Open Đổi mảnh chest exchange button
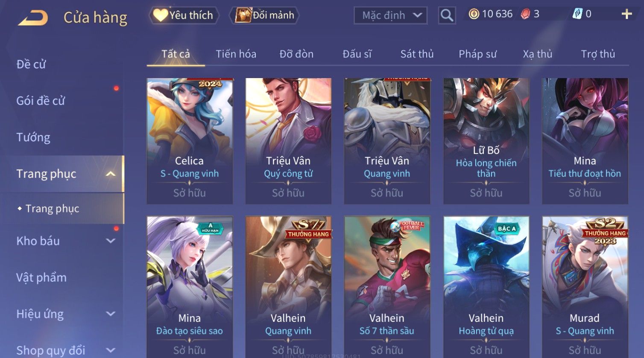Viewport: 644px width, 358px height. point(265,15)
